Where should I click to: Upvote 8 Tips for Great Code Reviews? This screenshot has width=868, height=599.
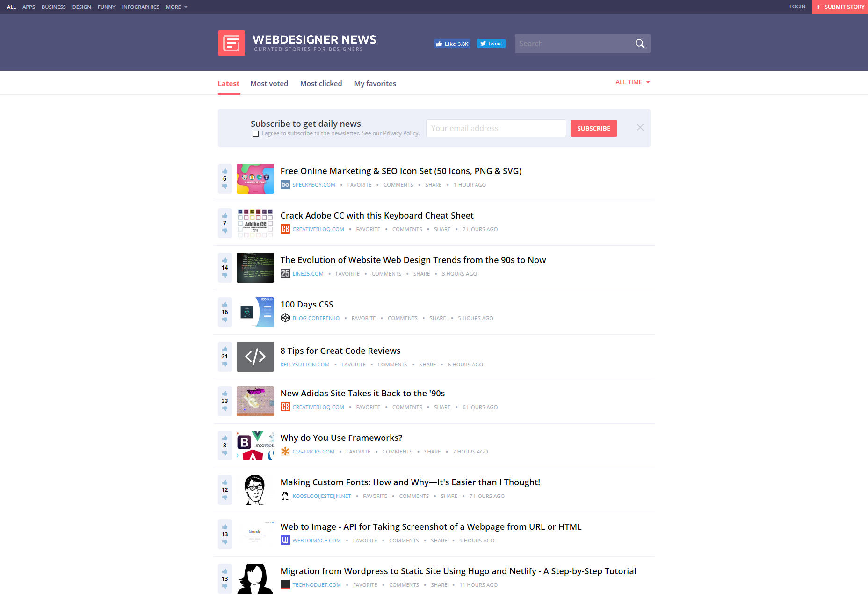[224, 349]
